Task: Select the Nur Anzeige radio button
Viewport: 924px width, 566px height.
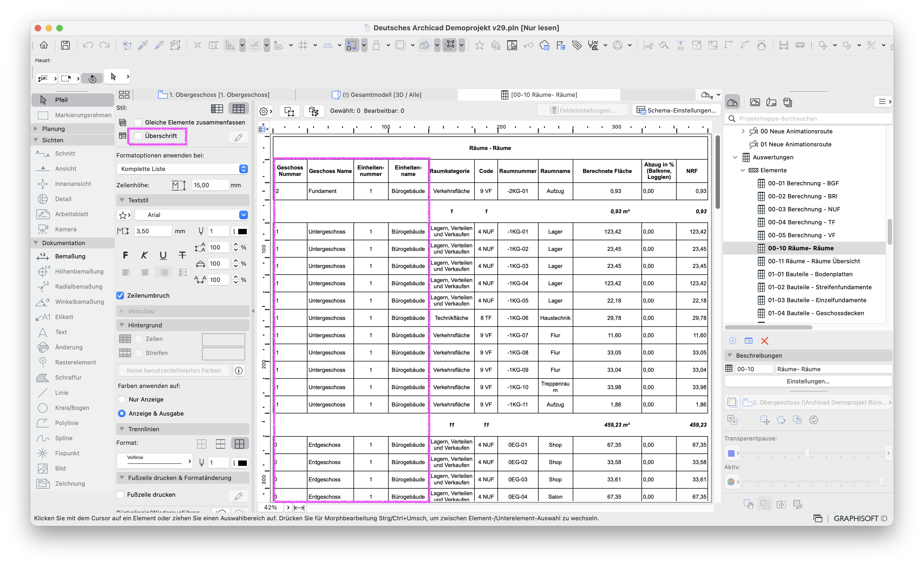Action: (x=122, y=399)
